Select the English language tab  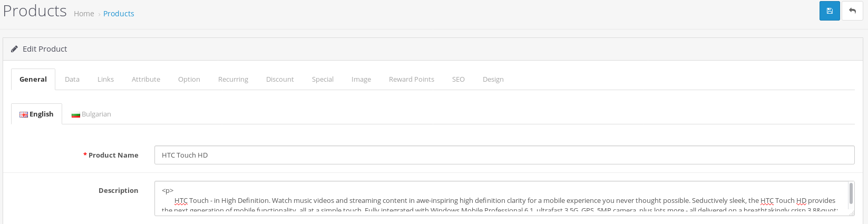tap(36, 114)
